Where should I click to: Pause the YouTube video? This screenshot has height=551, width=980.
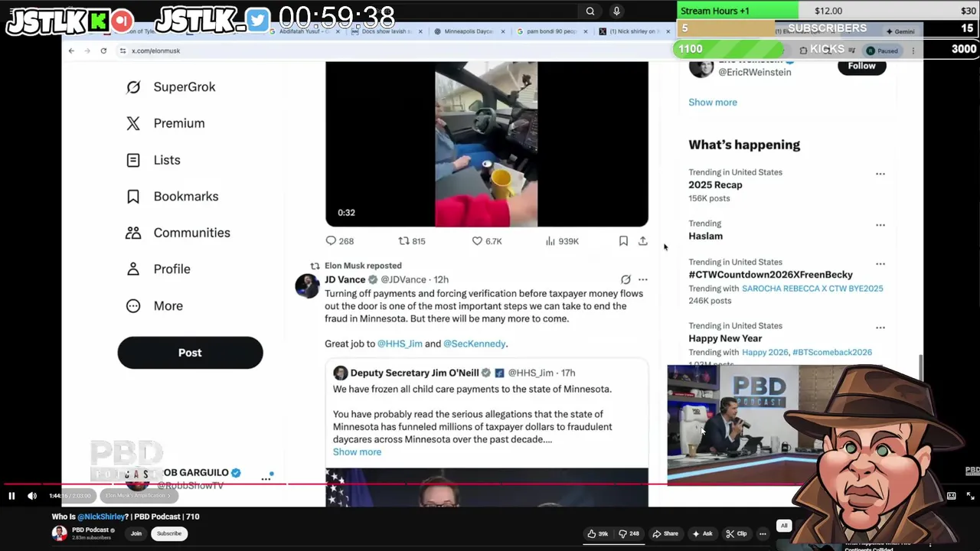(11, 496)
